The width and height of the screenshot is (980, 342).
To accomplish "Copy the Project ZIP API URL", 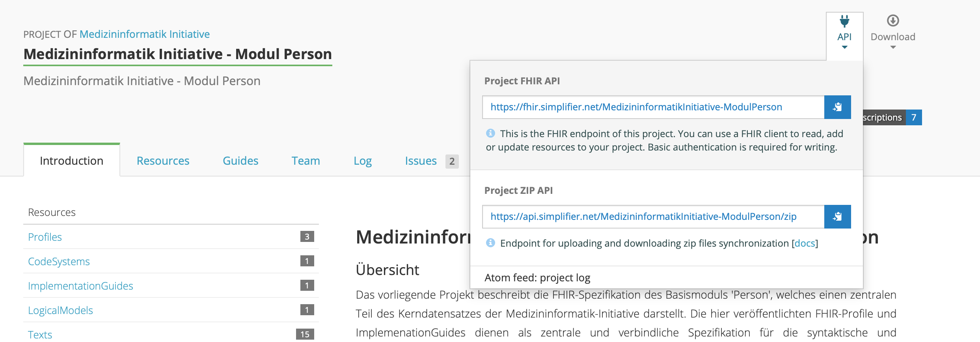I will 838,217.
